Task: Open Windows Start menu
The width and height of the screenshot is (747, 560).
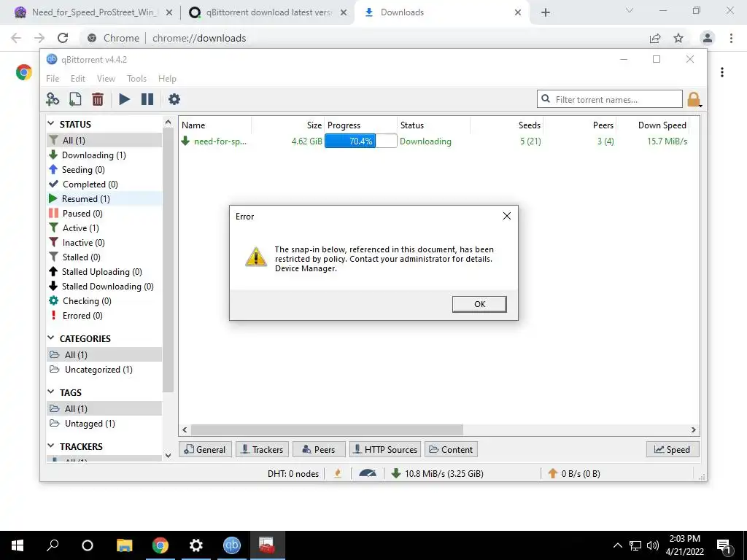Action: pyautogui.click(x=18, y=545)
